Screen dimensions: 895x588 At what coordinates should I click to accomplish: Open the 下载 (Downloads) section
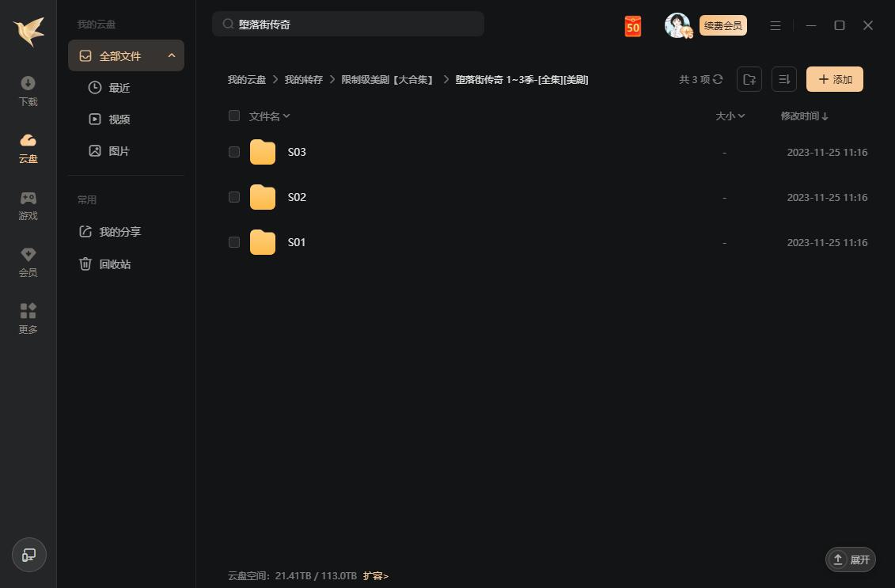pos(28,89)
